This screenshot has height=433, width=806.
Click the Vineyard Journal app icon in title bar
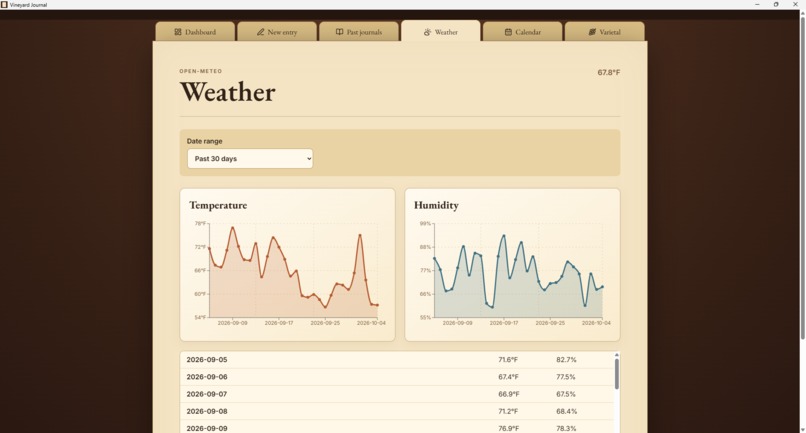pos(4,5)
